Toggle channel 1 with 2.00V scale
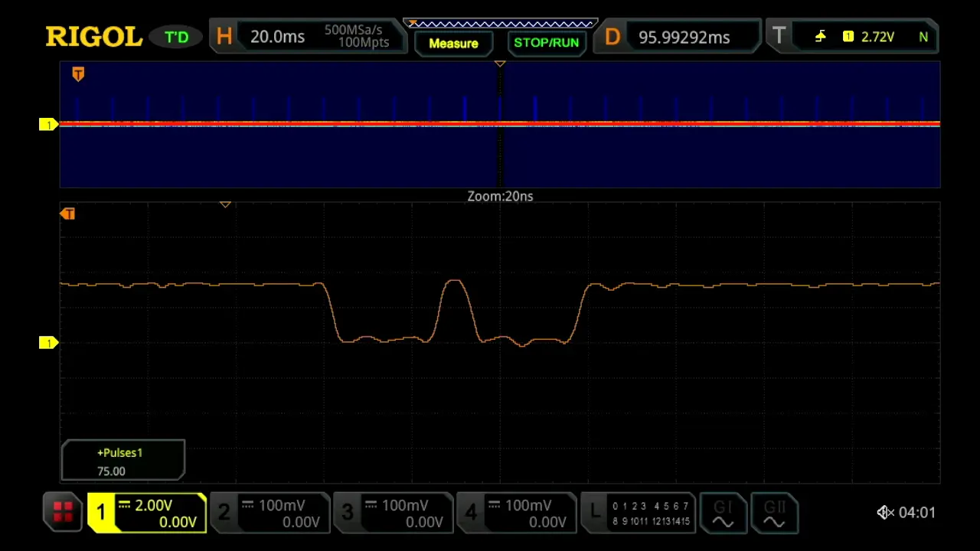The width and height of the screenshot is (980, 551). [147, 513]
